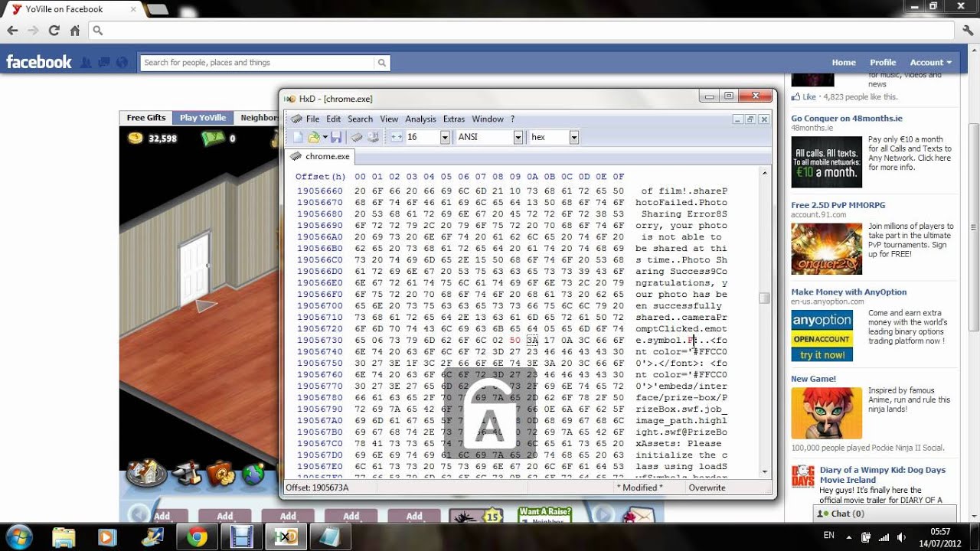980x551 pixels.
Task: Open the Search menu in HxD
Action: (x=360, y=119)
